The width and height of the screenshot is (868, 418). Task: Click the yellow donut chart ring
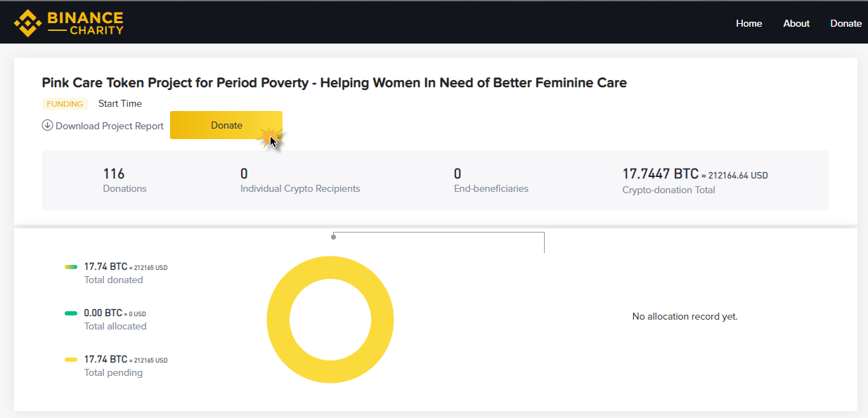pos(278,320)
